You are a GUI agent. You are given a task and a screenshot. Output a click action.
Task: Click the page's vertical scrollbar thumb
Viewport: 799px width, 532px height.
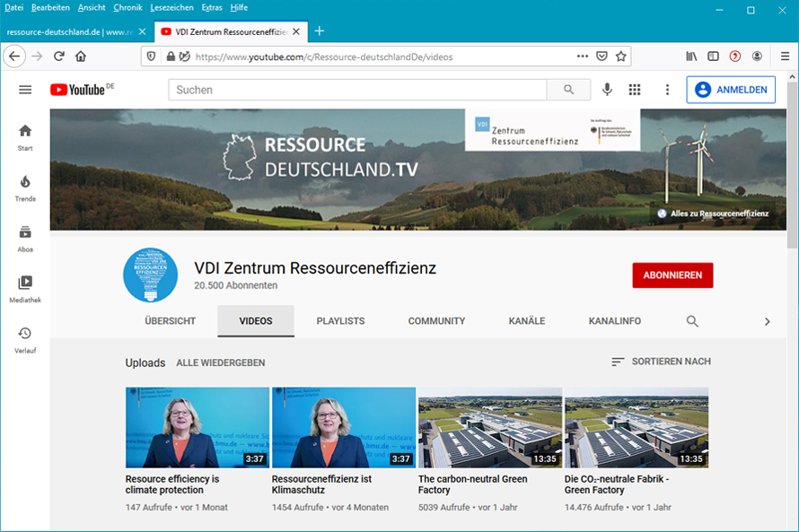[791, 165]
